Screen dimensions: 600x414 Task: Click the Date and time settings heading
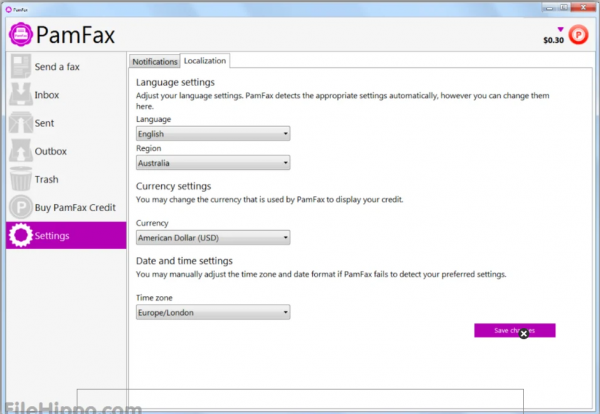pos(184,261)
